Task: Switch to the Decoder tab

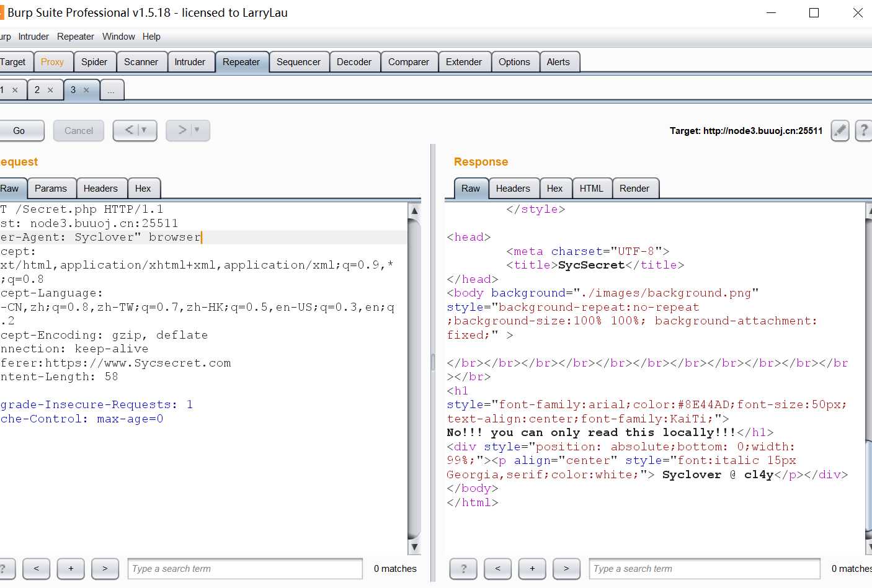Action: 354,62
